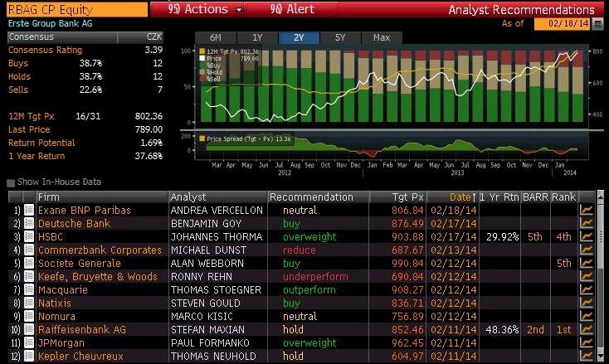Screen dimensions: 609x364
Task: Open the Societe Generale firm link
Action: (79, 264)
